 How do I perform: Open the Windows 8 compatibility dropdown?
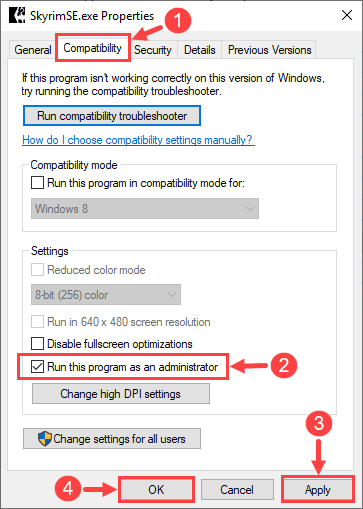(145, 209)
